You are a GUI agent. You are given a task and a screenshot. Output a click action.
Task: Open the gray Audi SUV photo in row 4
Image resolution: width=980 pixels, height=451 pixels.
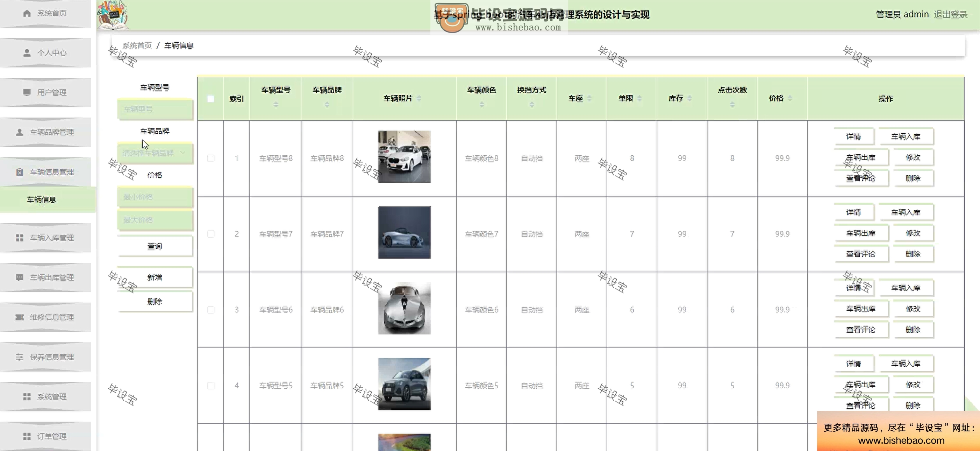pos(405,384)
